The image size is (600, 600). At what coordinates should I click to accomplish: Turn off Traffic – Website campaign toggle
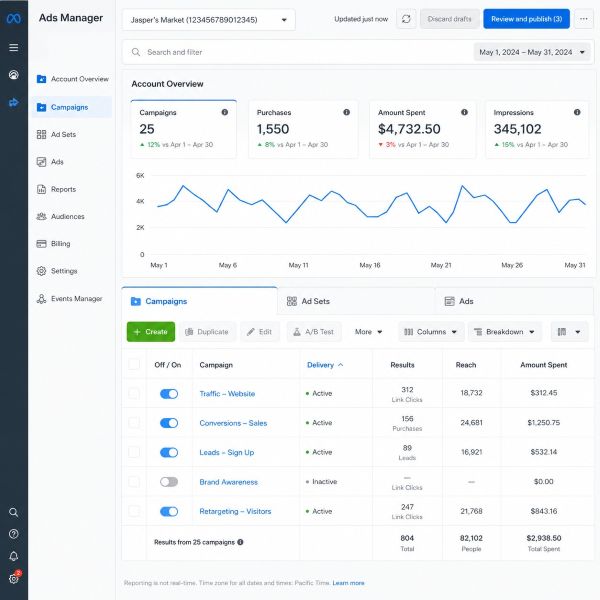click(169, 394)
